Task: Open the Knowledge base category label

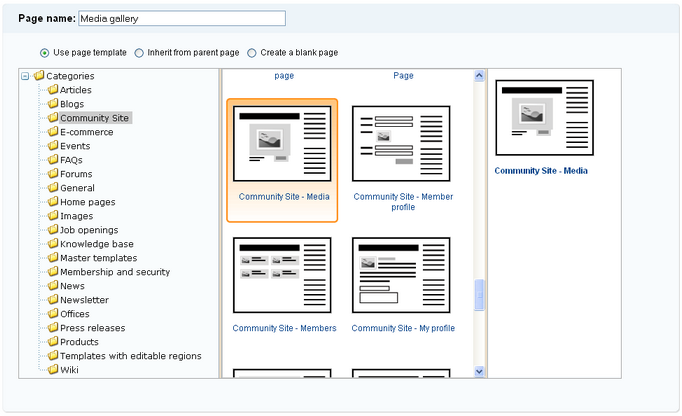Action: (x=97, y=244)
